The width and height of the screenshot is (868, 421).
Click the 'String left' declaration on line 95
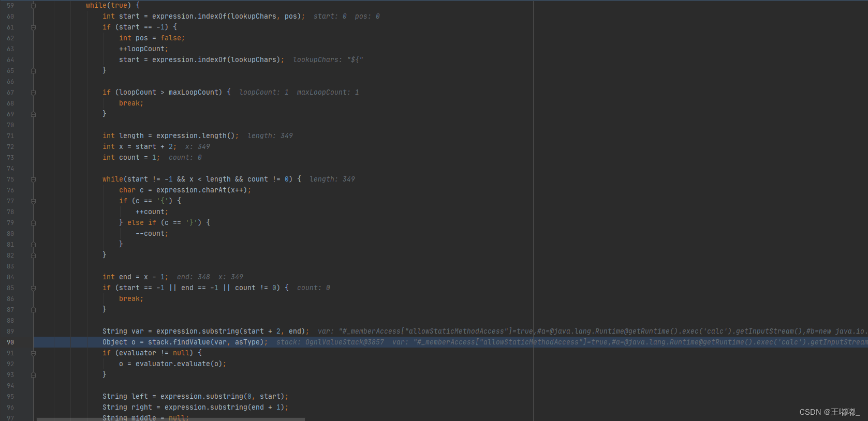[125, 397]
